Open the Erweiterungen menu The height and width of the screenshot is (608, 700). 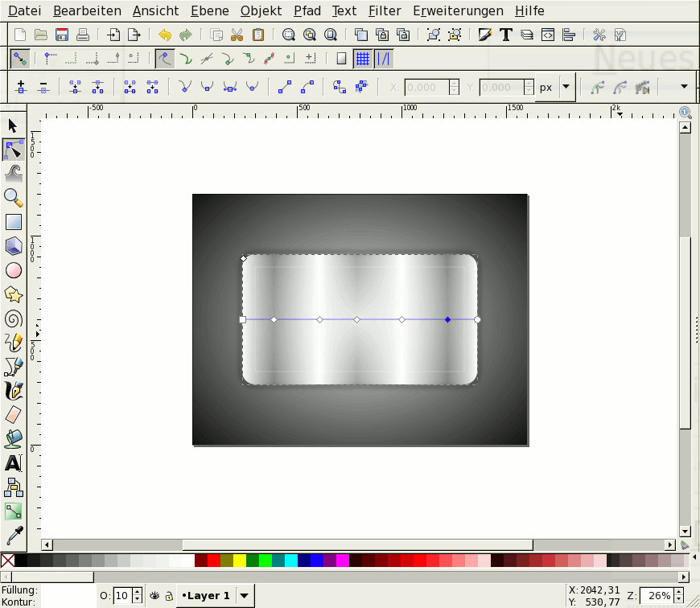(458, 11)
